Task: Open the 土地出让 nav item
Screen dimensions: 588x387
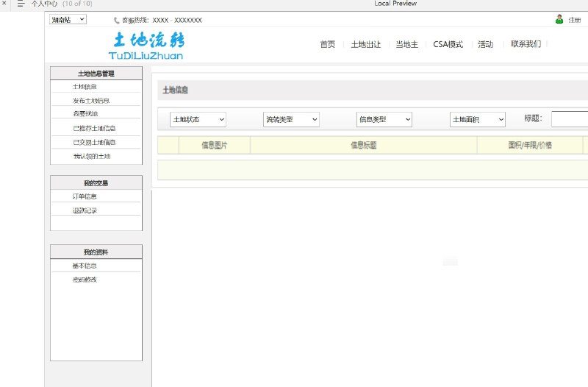Action: pyautogui.click(x=365, y=44)
